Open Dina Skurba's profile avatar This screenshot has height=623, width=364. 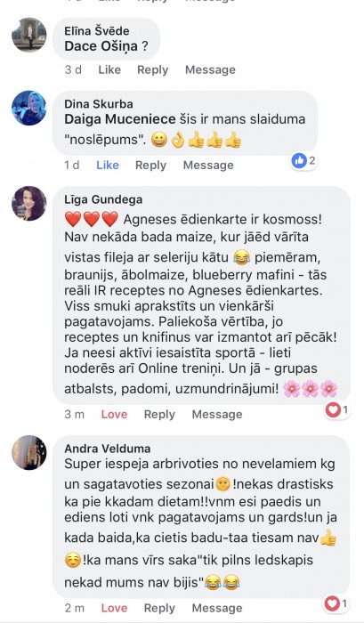(29, 108)
